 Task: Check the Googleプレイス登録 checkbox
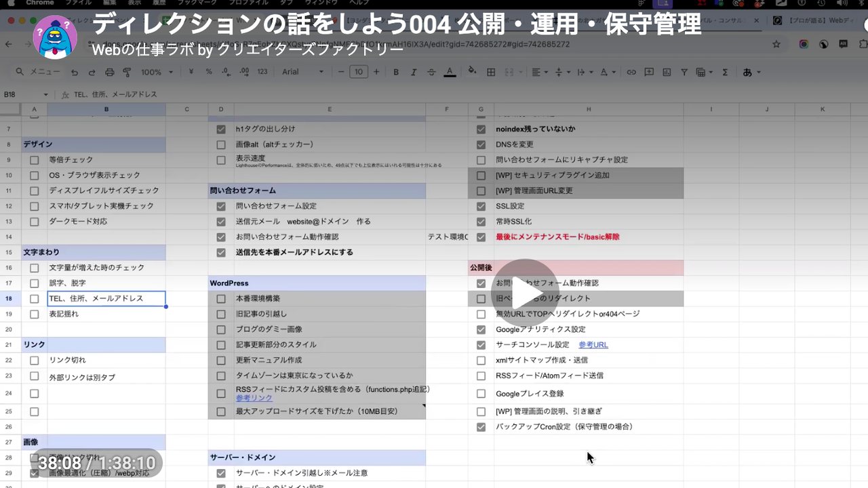[481, 394]
